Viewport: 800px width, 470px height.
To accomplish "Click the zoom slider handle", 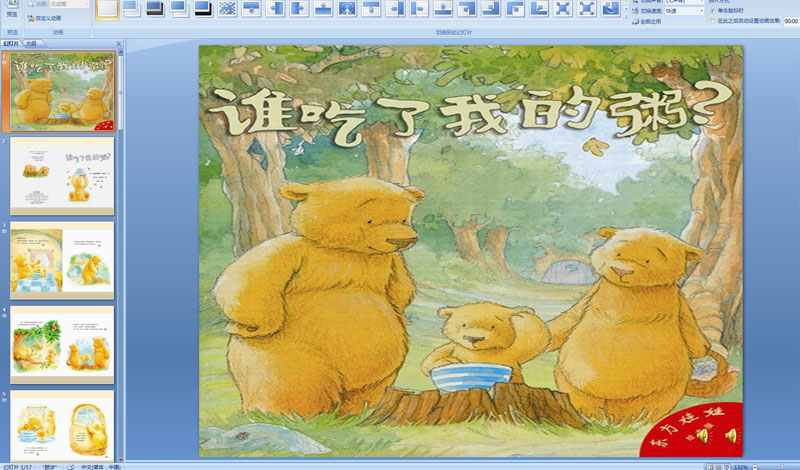I will (782, 467).
